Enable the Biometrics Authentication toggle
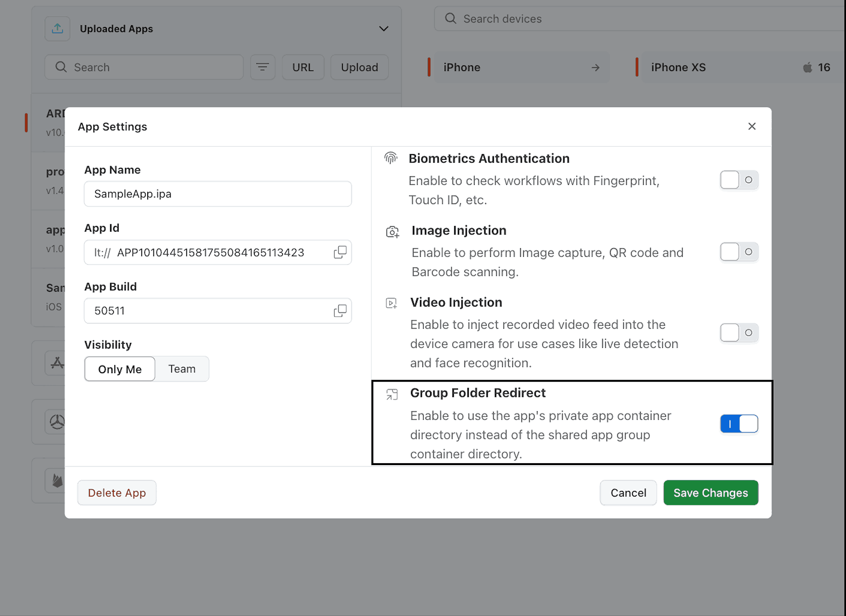846x616 pixels. pos(739,180)
